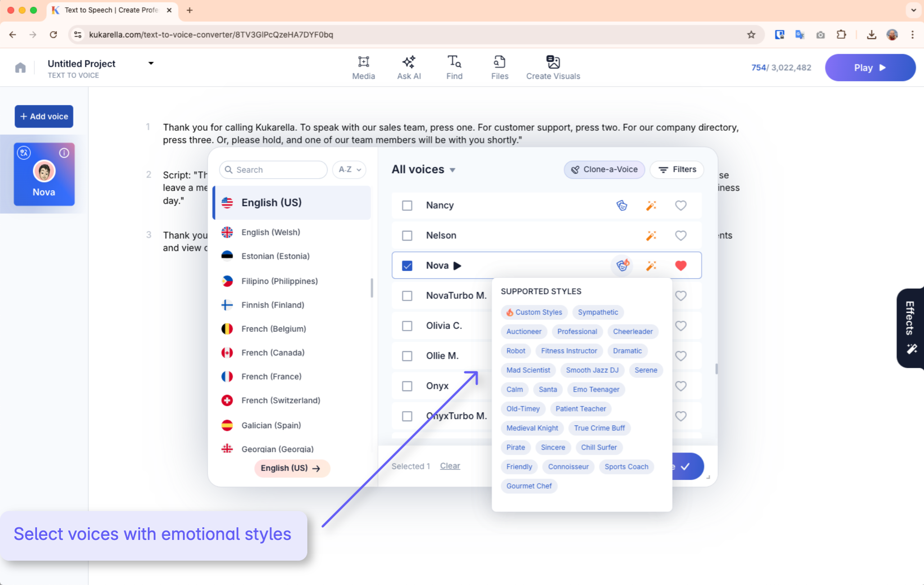Favorite the Ollie M. voice
The height and width of the screenshot is (585, 924).
681,356
